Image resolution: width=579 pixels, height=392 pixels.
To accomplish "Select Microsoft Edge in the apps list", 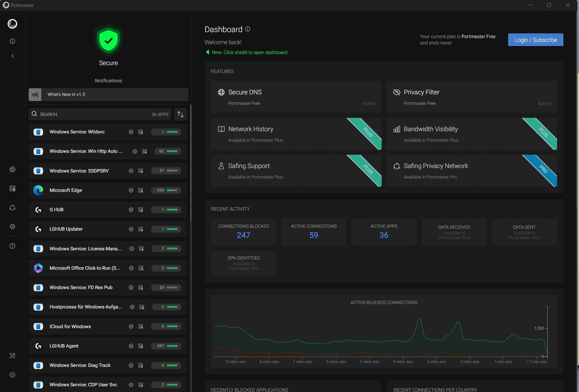I will click(x=66, y=190).
